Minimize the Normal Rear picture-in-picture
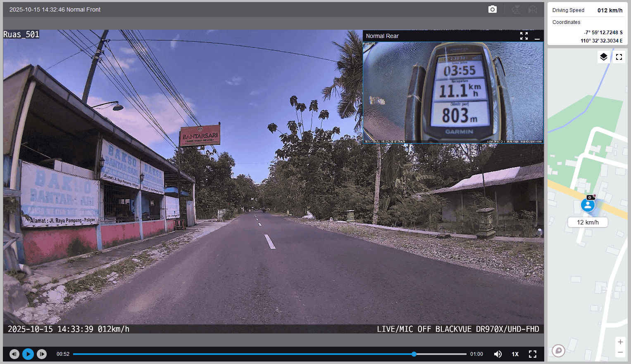The image size is (631, 364). (537, 36)
